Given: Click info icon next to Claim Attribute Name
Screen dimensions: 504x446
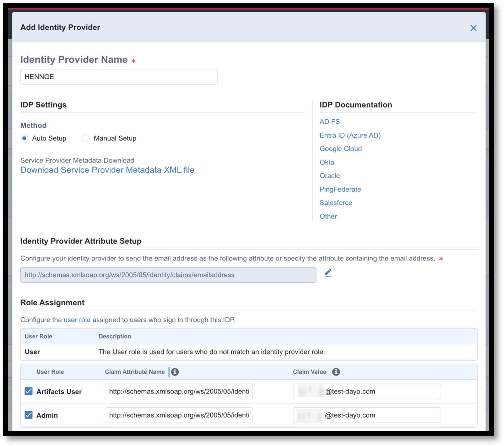Looking at the screenshot, I should 175,372.
